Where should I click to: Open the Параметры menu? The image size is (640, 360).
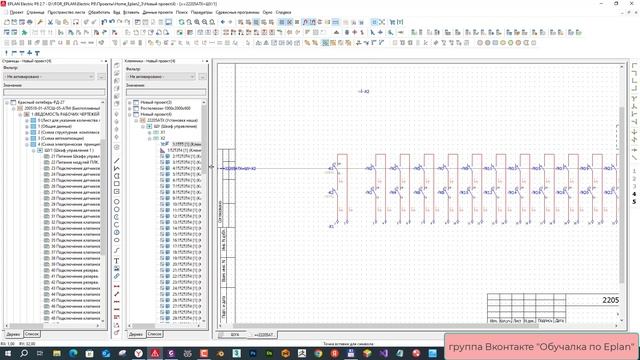tap(202, 12)
